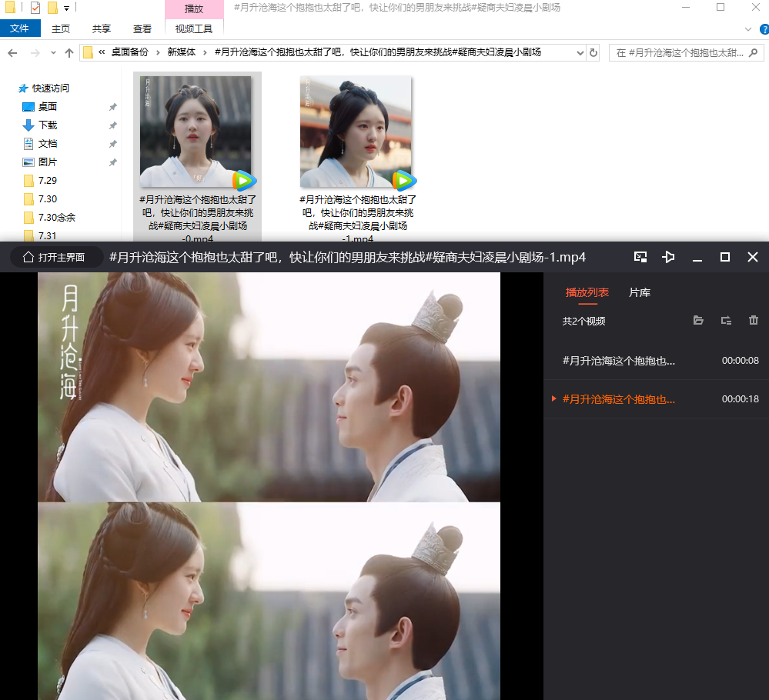Go up one folder level
The width and height of the screenshot is (769, 700).
[69, 53]
